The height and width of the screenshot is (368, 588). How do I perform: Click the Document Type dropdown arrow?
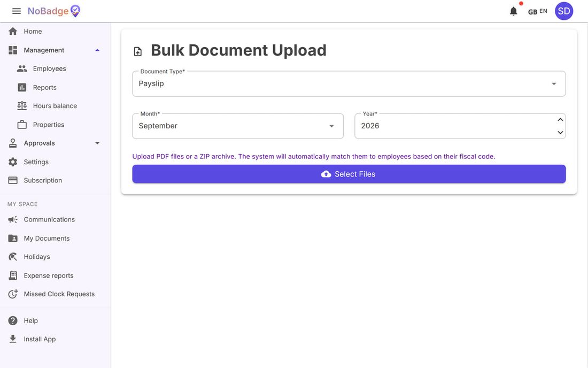click(553, 83)
